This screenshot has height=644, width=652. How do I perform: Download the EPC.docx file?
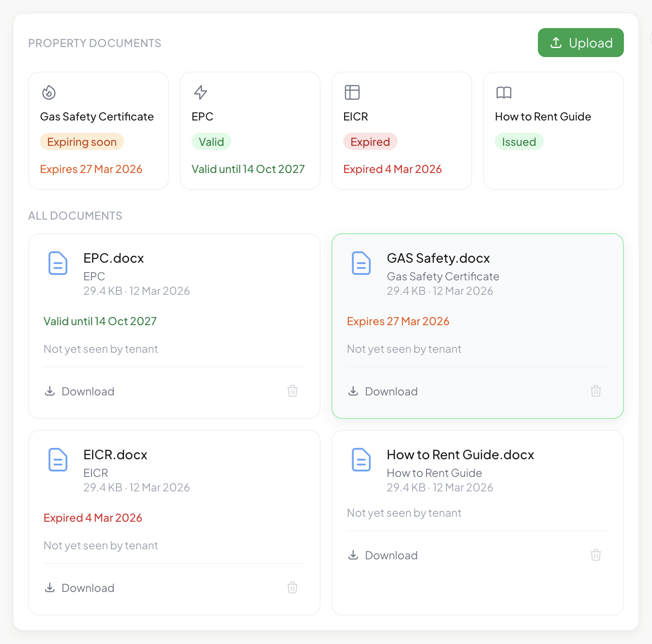pyautogui.click(x=79, y=391)
